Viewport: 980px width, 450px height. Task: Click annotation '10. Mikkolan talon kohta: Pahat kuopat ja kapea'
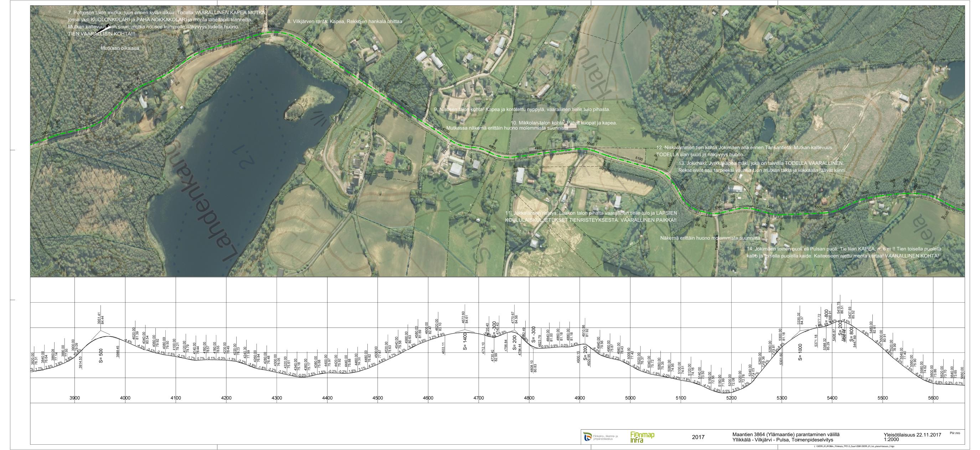click(564, 123)
